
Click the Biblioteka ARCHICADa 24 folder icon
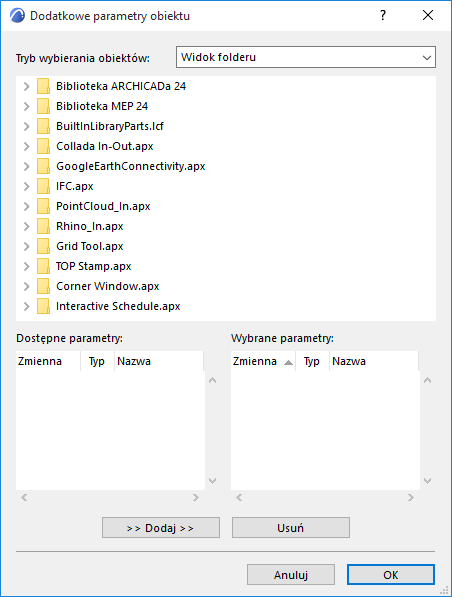[x=43, y=86]
